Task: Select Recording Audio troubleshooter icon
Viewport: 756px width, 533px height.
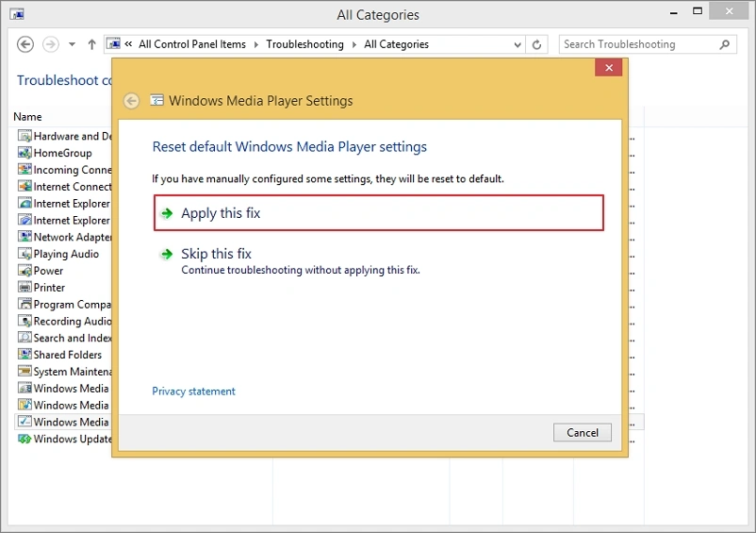Action: point(25,321)
